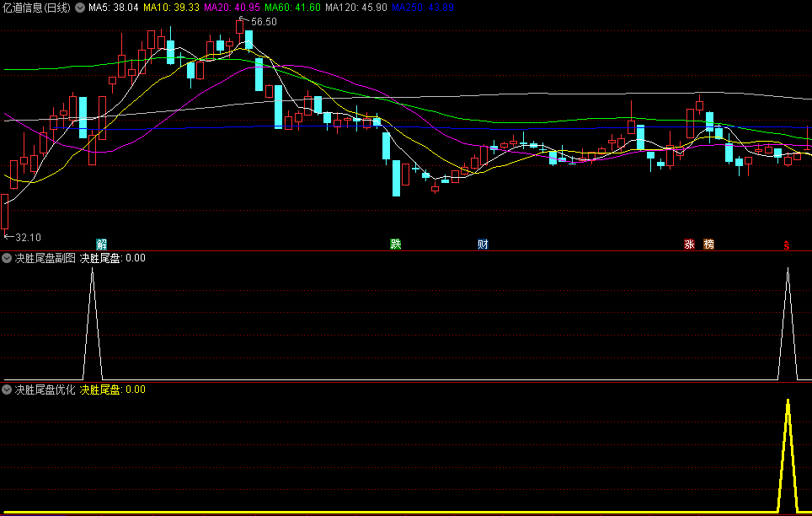Image resolution: width=812 pixels, height=516 pixels.
Task: Select the first candlestick at the 32.10 low
Action: tap(5, 212)
